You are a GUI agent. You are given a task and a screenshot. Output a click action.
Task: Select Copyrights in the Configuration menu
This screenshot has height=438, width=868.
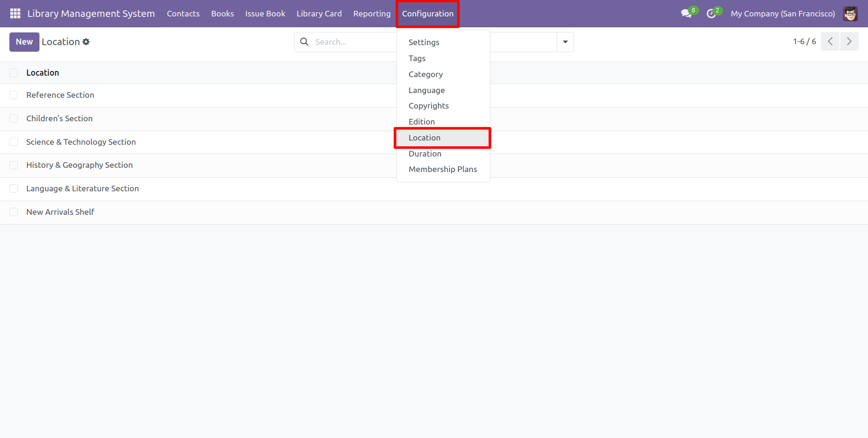point(428,106)
